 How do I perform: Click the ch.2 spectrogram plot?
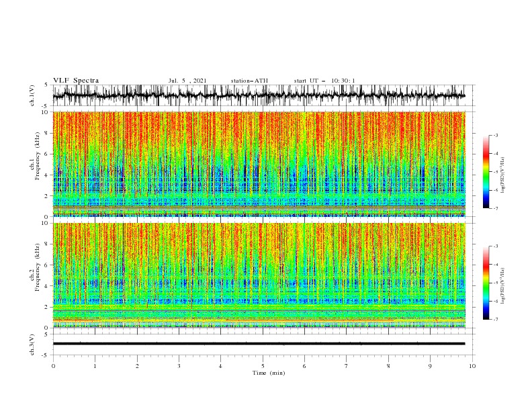[x=259, y=275]
